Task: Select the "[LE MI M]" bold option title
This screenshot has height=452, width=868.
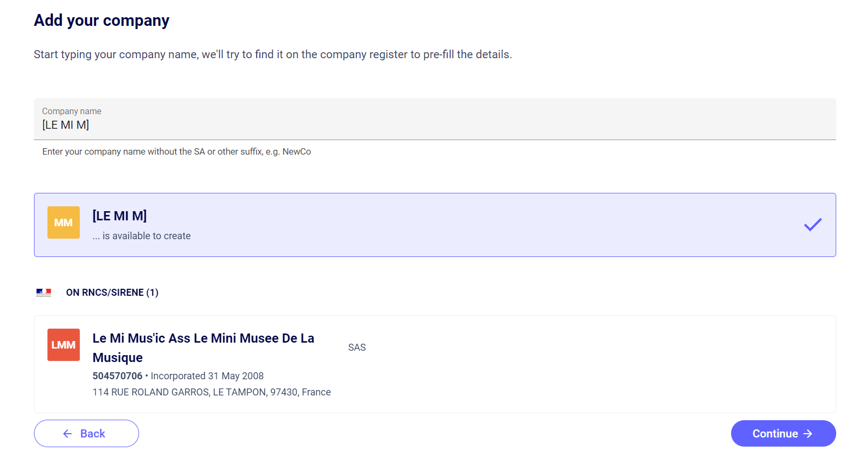Action: [120, 215]
